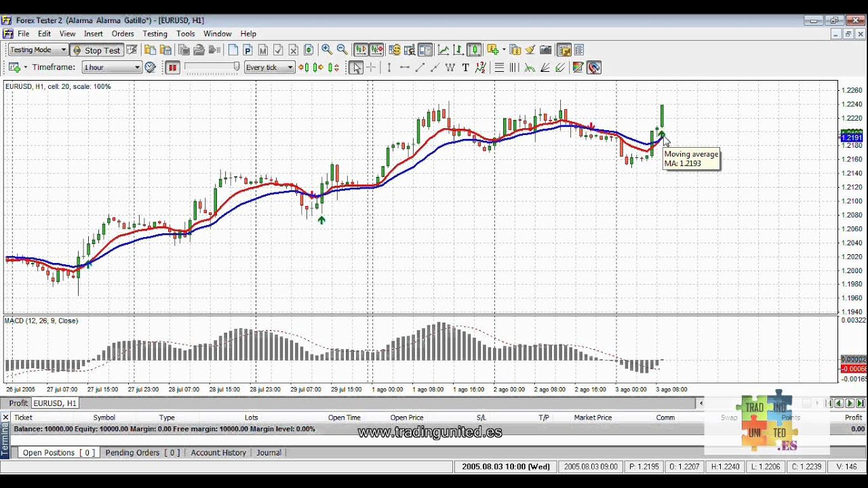The width and height of the screenshot is (868, 488).
Task: Click the add indicator icon
Action: [492, 49]
